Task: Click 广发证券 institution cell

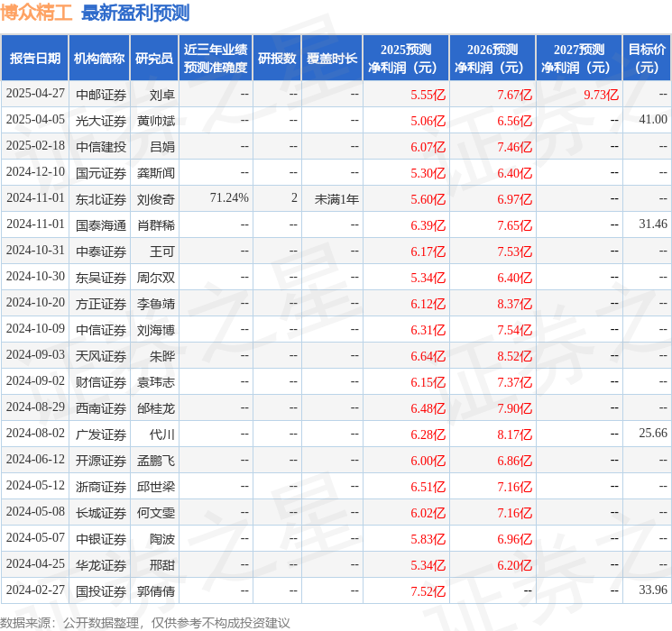Action: click(x=101, y=434)
